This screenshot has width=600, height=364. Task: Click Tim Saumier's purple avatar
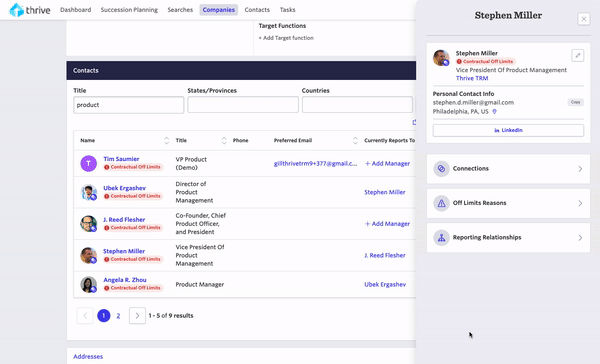[x=88, y=163]
